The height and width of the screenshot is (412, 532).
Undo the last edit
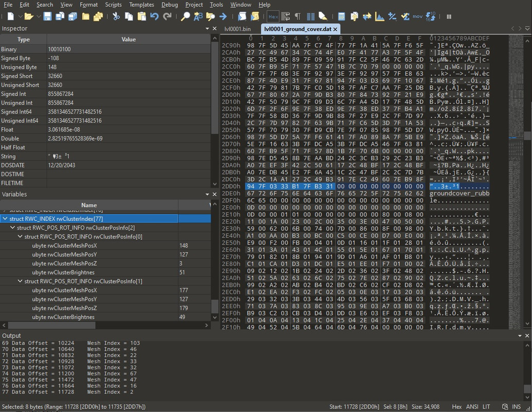[154, 16]
